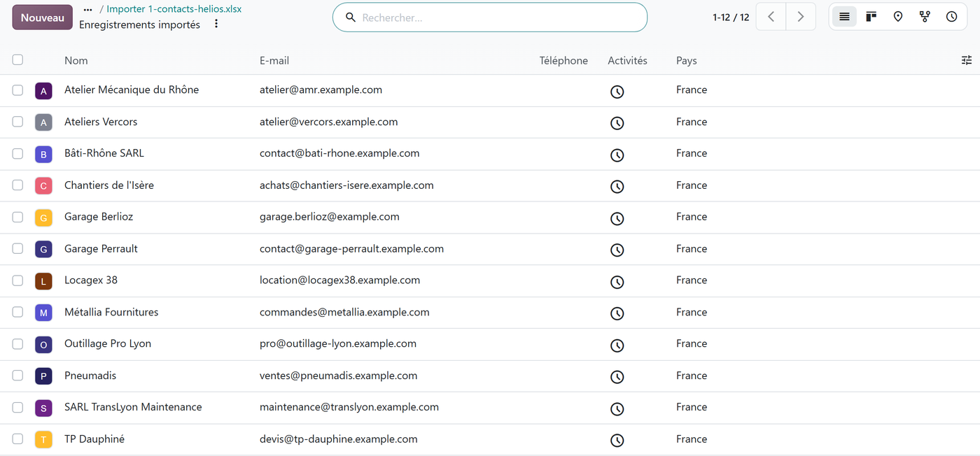This screenshot has height=456, width=980.
Task: Check the TP Dauphiné row
Action: point(17,439)
